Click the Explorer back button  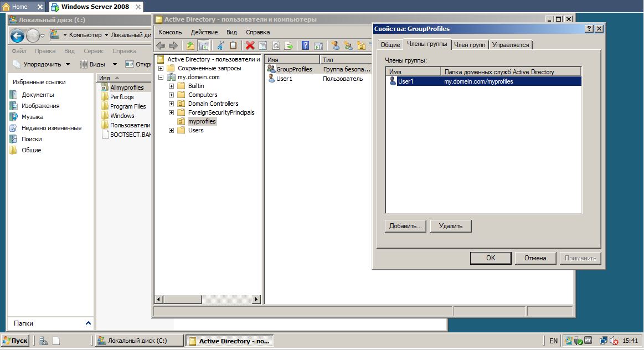pos(17,36)
